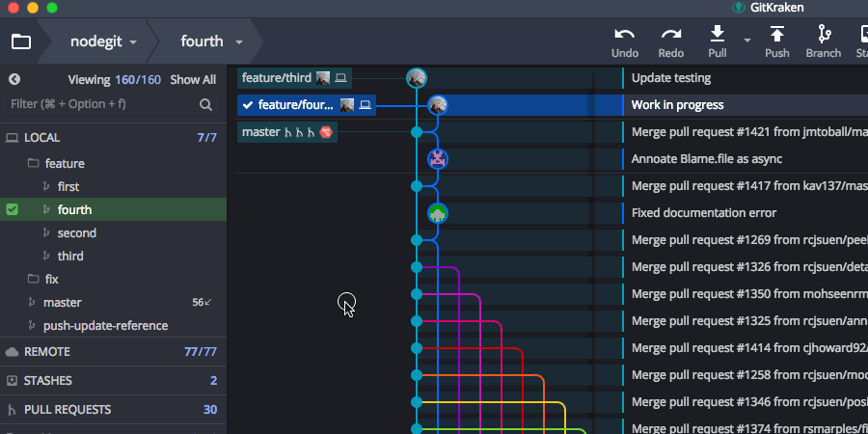Select the Merge pull request #1417 commit

pos(749,186)
